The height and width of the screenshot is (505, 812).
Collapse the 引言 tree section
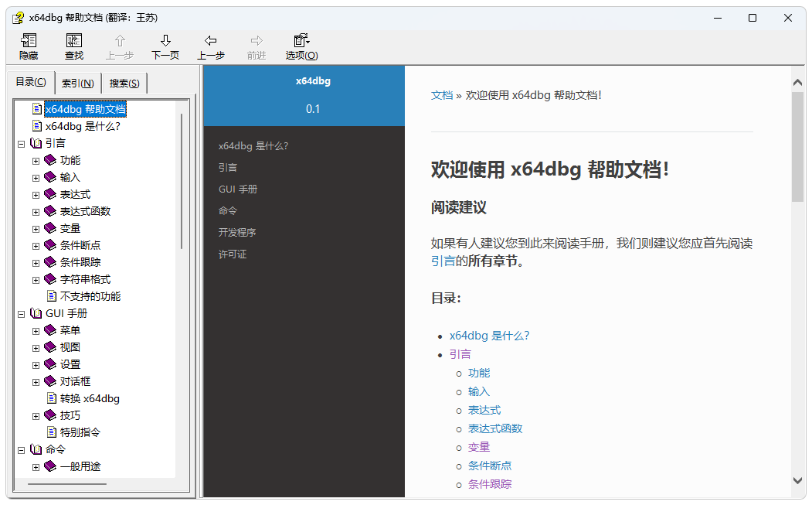click(22, 144)
